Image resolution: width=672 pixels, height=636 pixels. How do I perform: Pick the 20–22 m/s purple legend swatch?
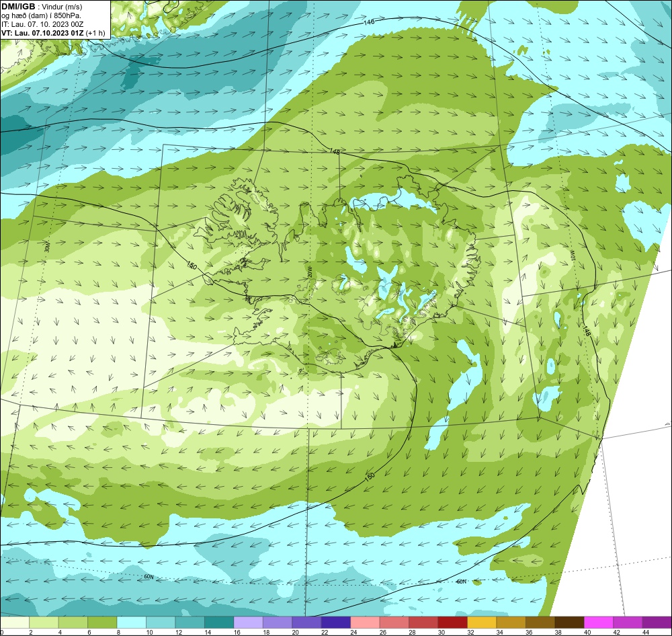[x=307, y=622]
